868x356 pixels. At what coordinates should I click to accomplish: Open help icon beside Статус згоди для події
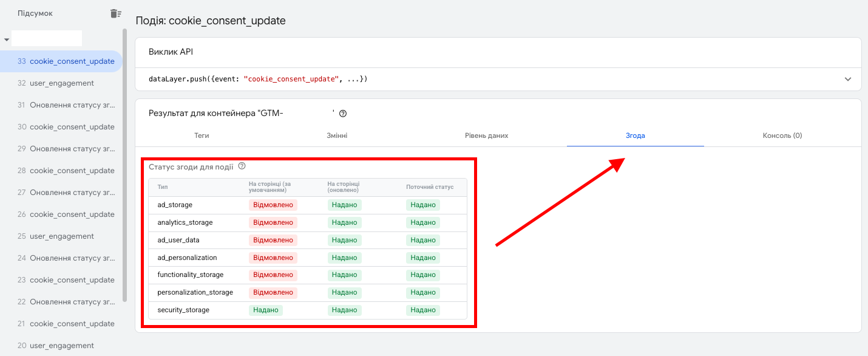tap(242, 166)
